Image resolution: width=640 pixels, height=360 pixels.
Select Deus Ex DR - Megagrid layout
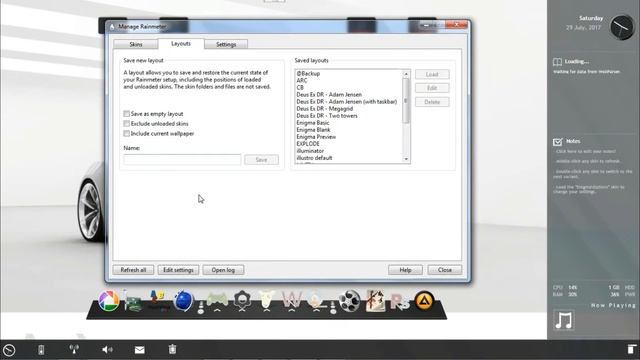tap(324, 109)
